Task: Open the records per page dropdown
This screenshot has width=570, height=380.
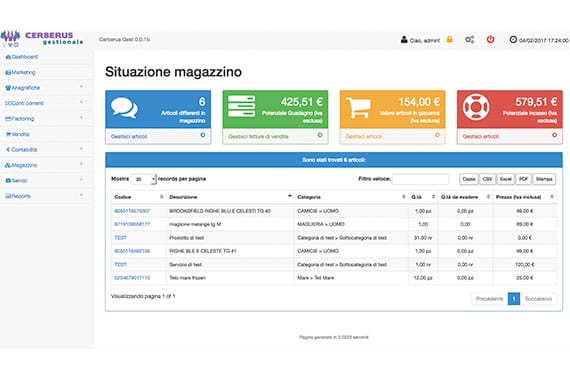Action: 143,179
